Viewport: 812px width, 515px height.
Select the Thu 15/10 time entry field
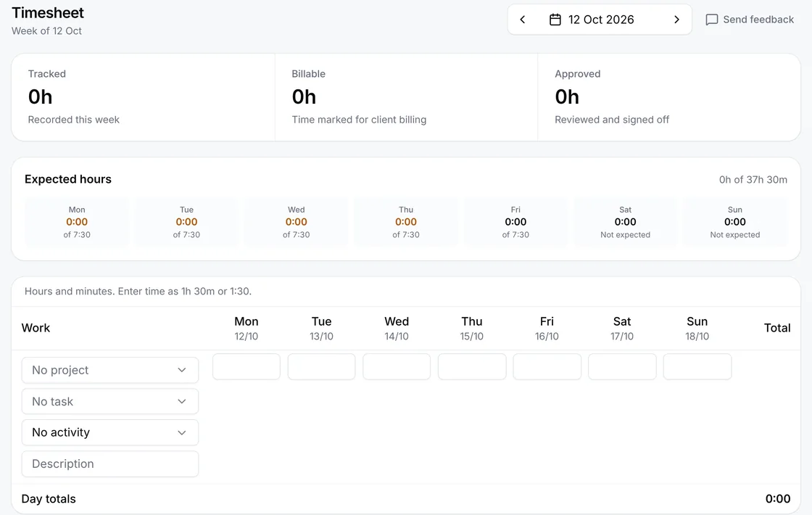pos(472,367)
